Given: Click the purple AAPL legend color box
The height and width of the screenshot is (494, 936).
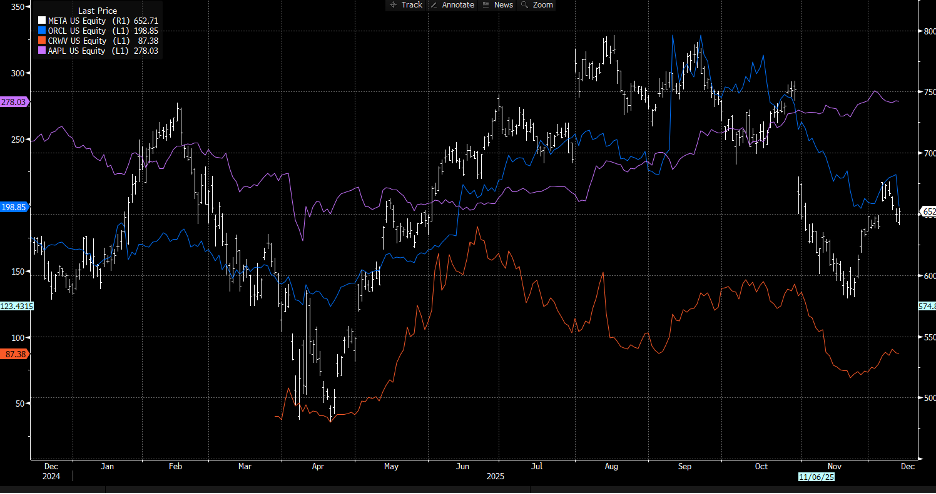Looking at the screenshot, I should coord(39,50).
